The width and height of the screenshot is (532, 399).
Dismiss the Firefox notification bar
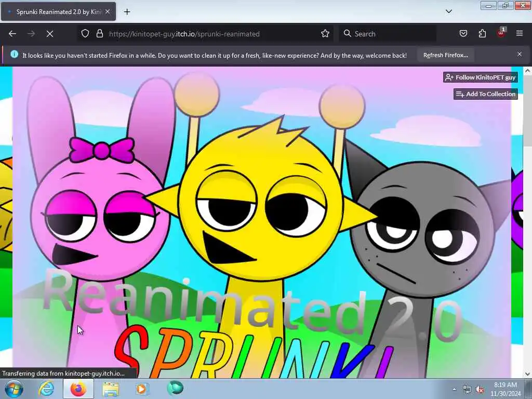pos(520,54)
